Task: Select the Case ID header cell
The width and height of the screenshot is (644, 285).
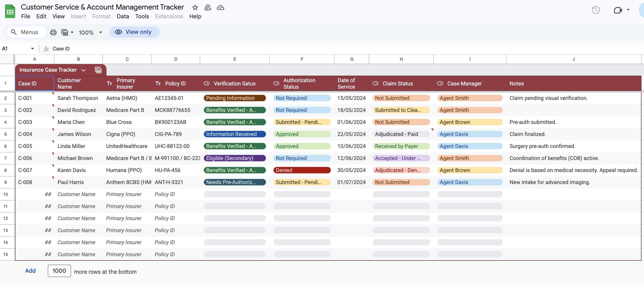Action: pyautogui.click(x=35, y=84)
